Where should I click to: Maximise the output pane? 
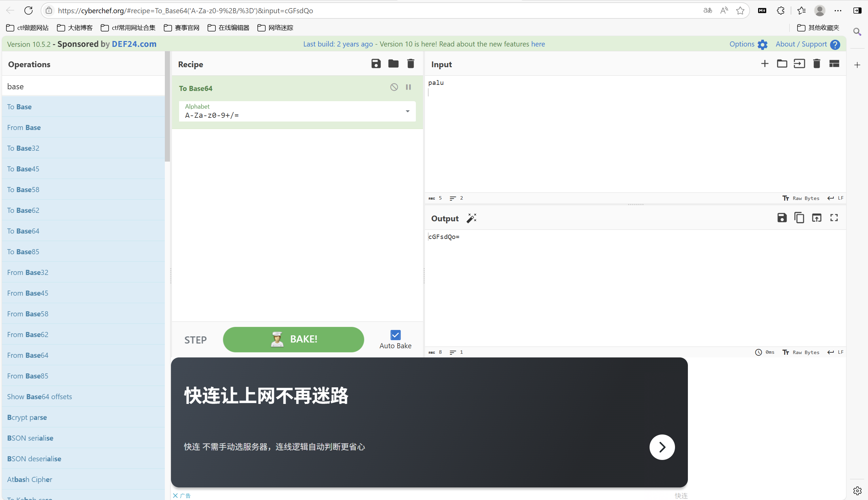click(834, 218)
